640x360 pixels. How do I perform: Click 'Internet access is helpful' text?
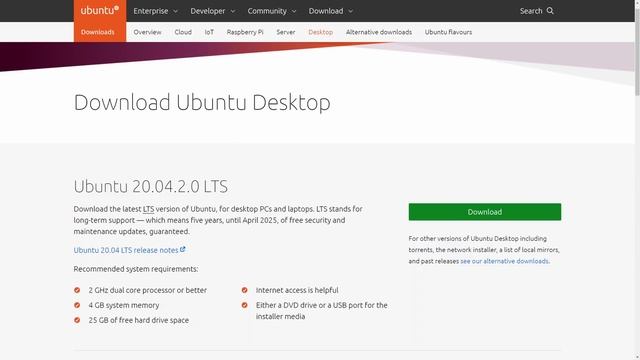tap(297, 290)
